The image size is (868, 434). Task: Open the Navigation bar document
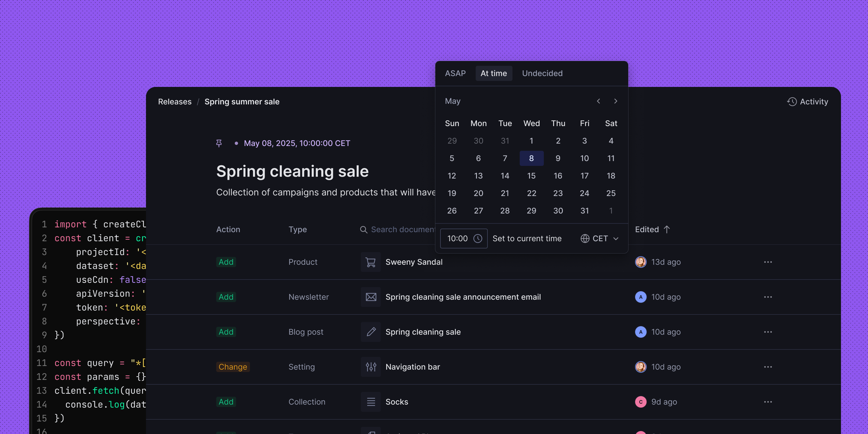click(x=413, y=367)
